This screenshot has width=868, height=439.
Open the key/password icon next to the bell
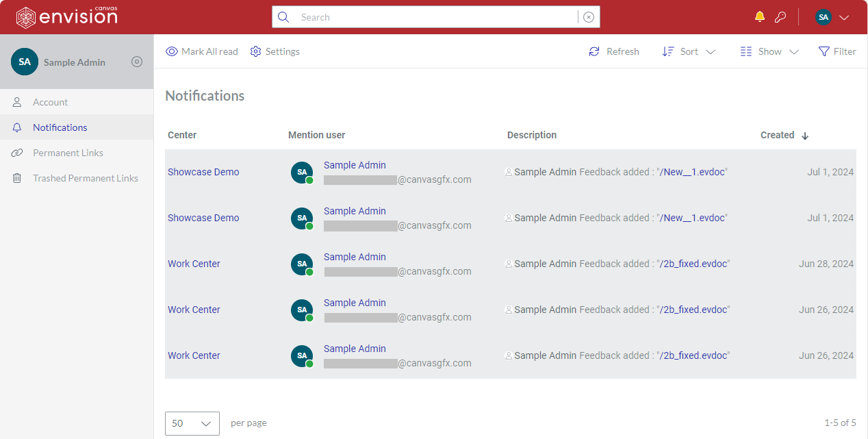click(780, 16)
